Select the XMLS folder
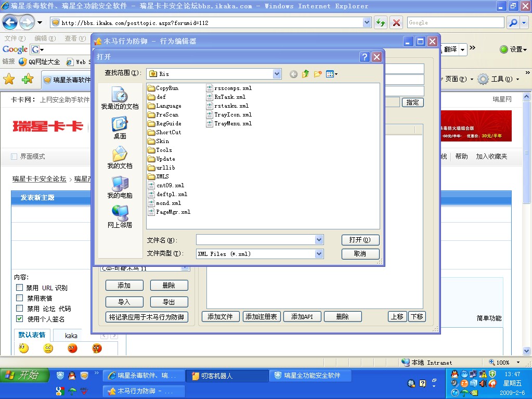 159,176
